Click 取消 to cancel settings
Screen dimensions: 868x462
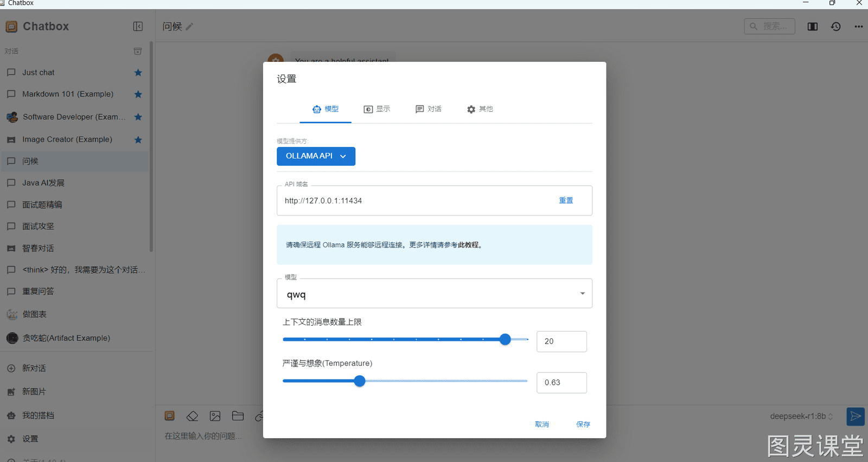pyautogui.click(x=542, y=425)
